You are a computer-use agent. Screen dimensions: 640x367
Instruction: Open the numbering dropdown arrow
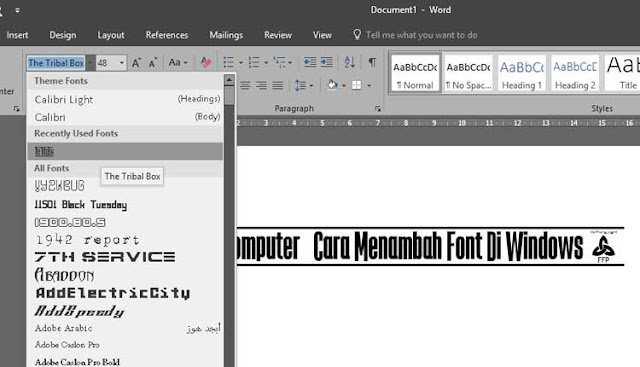266,62
